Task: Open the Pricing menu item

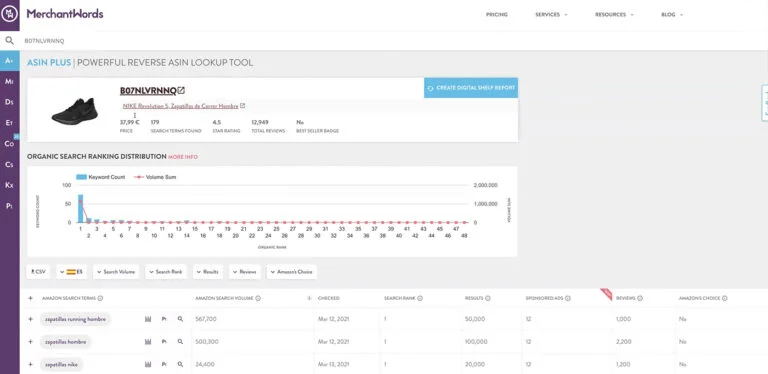Action: (x=497, y=15)
